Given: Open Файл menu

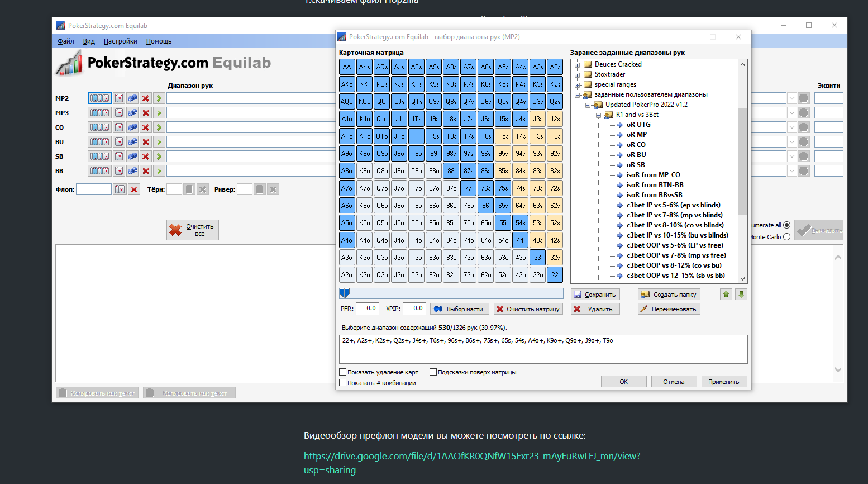Looking at the screenshot, I should click(x=66, y=41).
